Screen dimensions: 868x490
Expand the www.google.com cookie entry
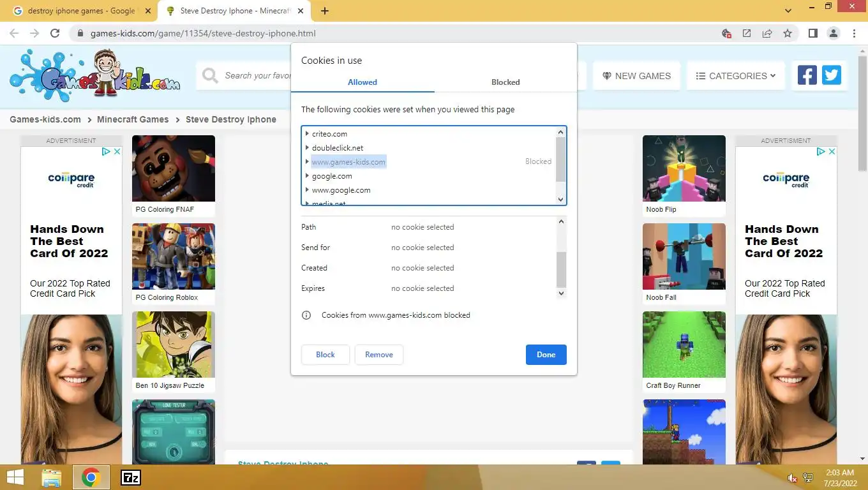tap(307, 189)
